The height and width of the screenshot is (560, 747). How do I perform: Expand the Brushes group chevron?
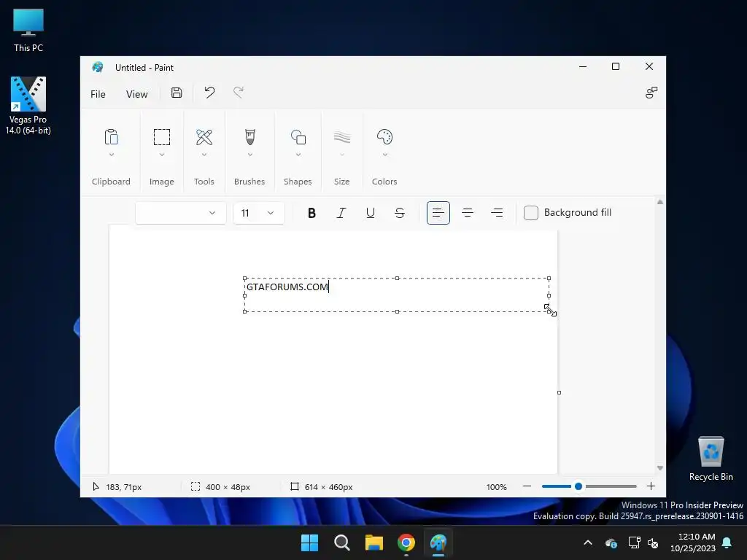250,155
